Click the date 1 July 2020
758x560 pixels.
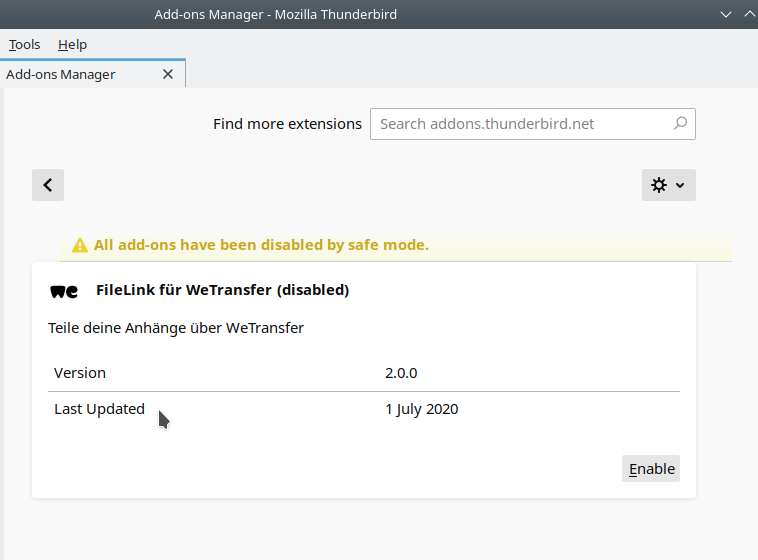coord(422,409)
